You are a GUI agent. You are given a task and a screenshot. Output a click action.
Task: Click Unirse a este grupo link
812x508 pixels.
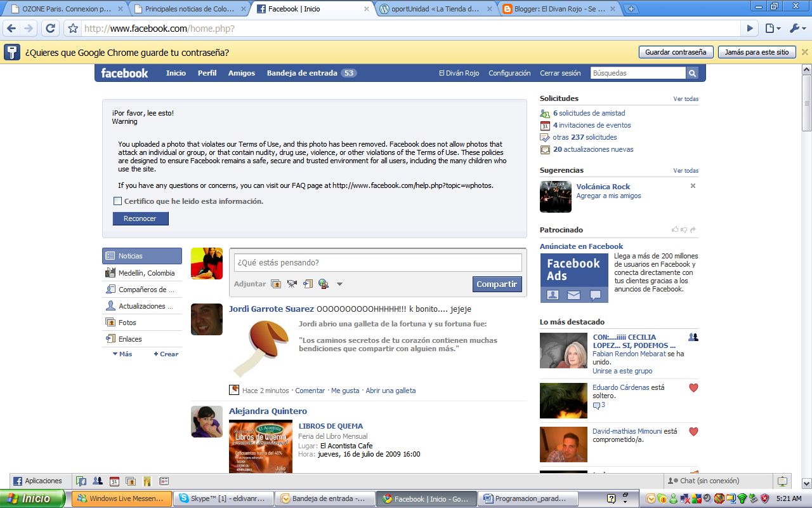[622, 371]
